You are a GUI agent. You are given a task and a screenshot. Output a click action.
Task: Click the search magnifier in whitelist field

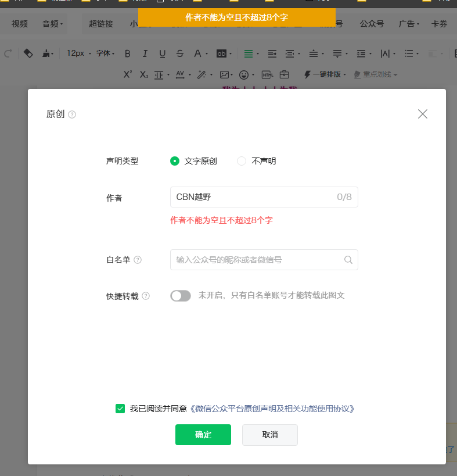(348, 260)
